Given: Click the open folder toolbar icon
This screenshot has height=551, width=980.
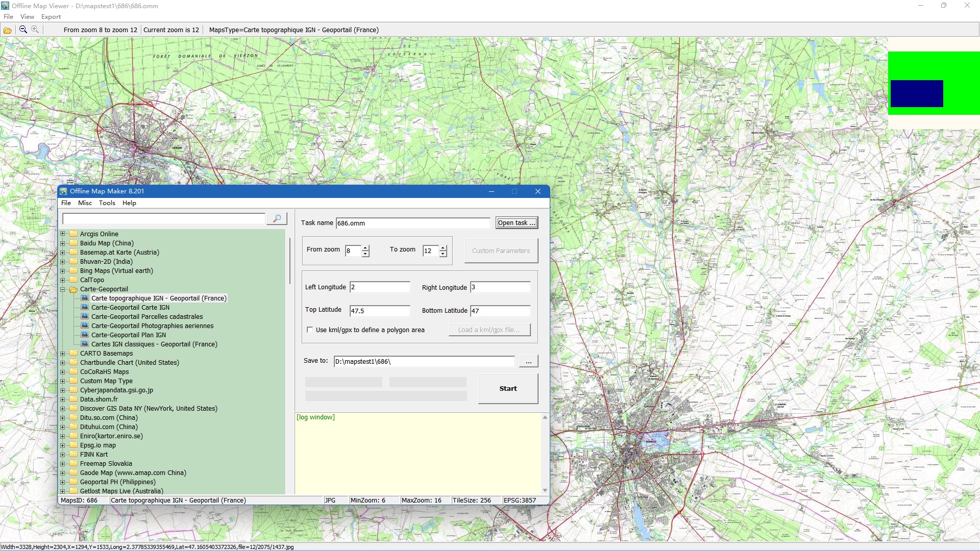Looking at the screenshot, I should 8,30.
